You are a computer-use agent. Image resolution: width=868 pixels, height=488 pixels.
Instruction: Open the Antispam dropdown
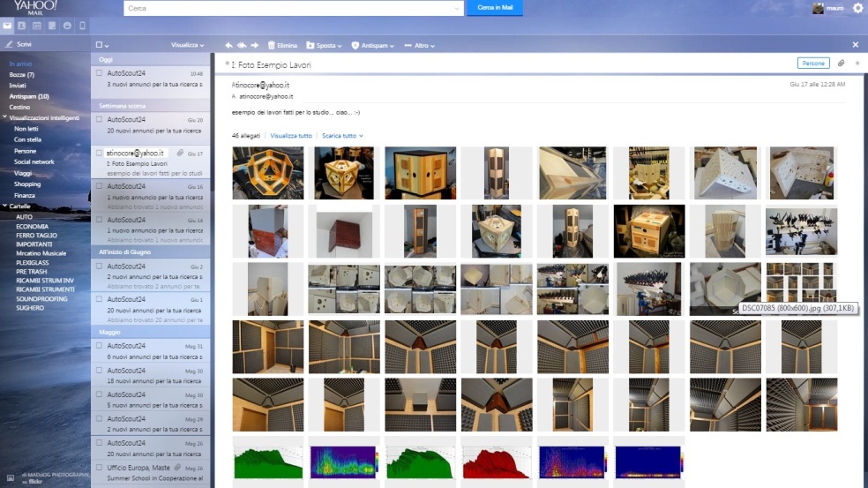click(372, 45)
